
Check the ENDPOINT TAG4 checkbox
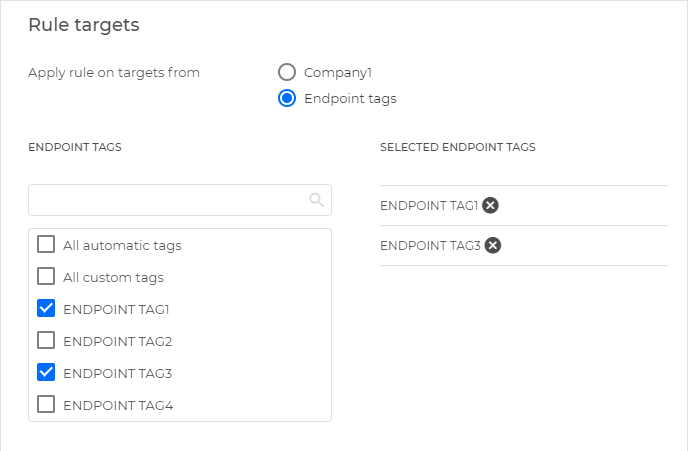[46, 404]
